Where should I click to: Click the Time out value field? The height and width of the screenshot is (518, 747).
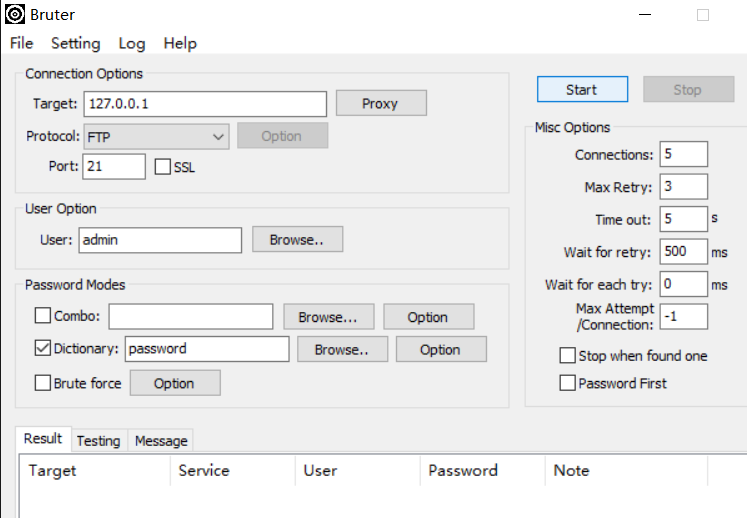point(684,219)
